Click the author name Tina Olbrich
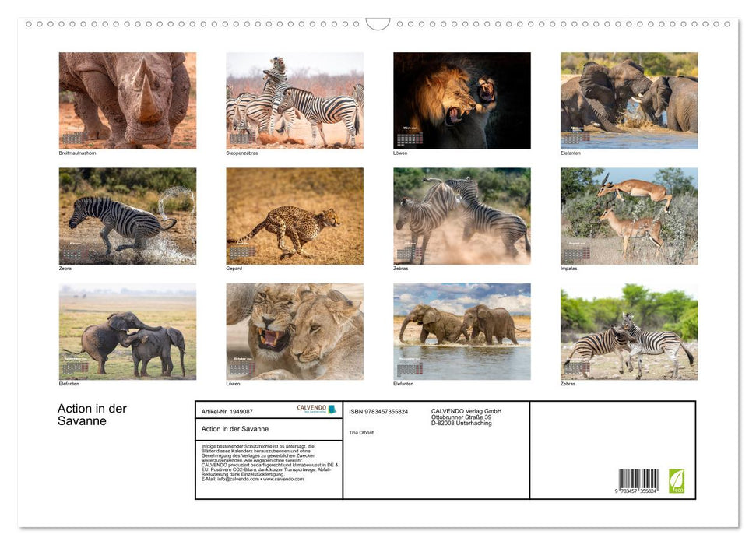This screenshot has width=756, height=545. click(361, 431)
